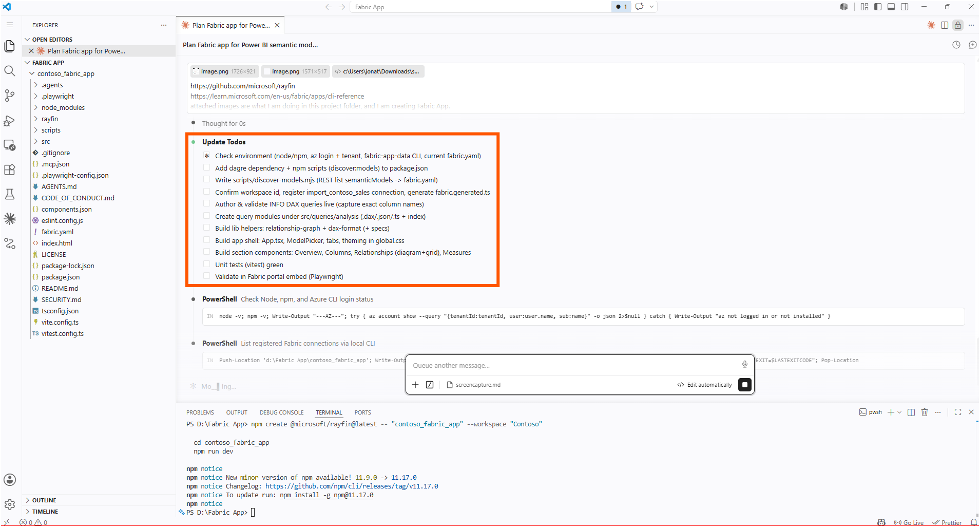Check 'Unit tests (vitest) green' checkbox
The width and height of the screenshot is (980, 527).
[x=206, y=264]
